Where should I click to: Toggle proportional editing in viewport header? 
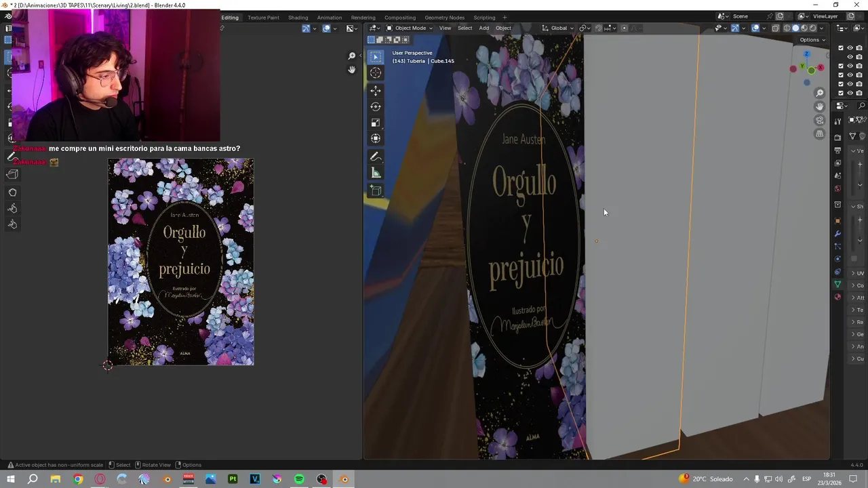click(x=625, y=28)
